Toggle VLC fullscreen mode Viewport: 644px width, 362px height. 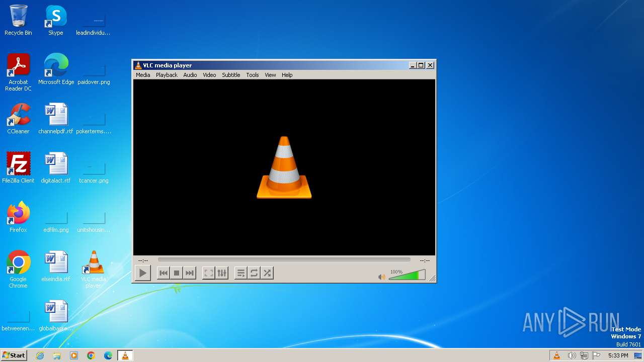[x=208, y=273]
